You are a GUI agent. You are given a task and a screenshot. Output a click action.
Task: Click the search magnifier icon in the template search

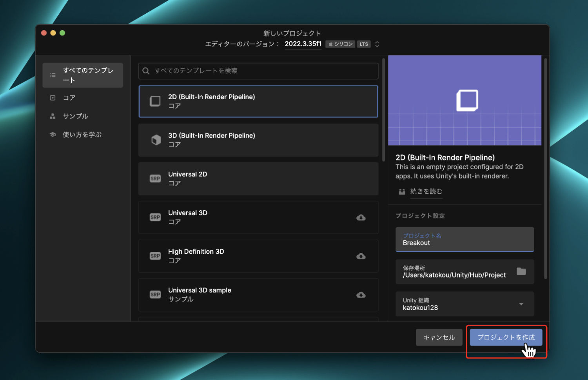(146, 71)
